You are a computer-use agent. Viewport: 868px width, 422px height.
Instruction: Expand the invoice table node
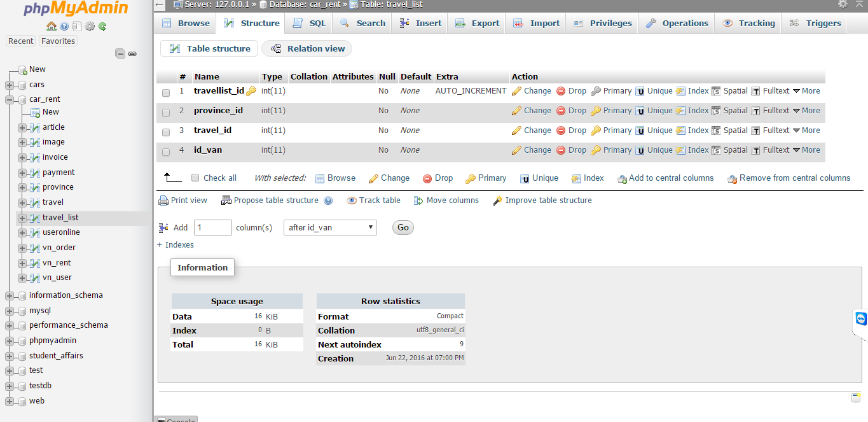tap(22, 157)
